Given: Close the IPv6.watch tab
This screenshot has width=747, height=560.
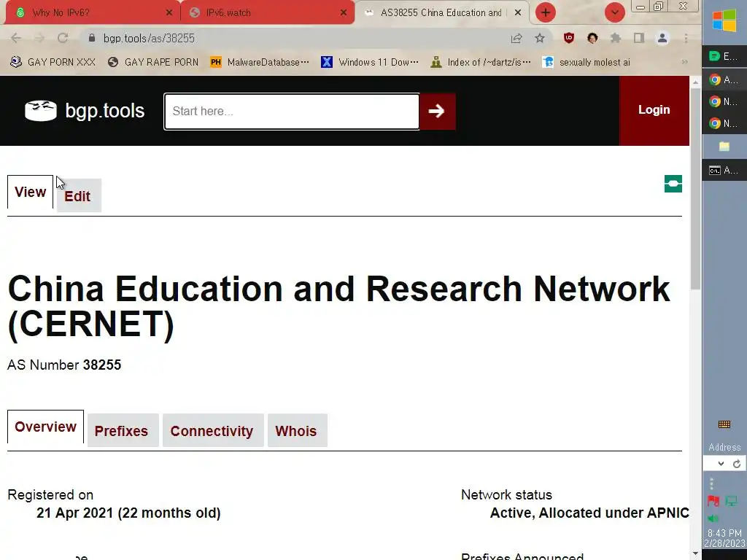Looking at the screenshot, I should click(344, 13).
